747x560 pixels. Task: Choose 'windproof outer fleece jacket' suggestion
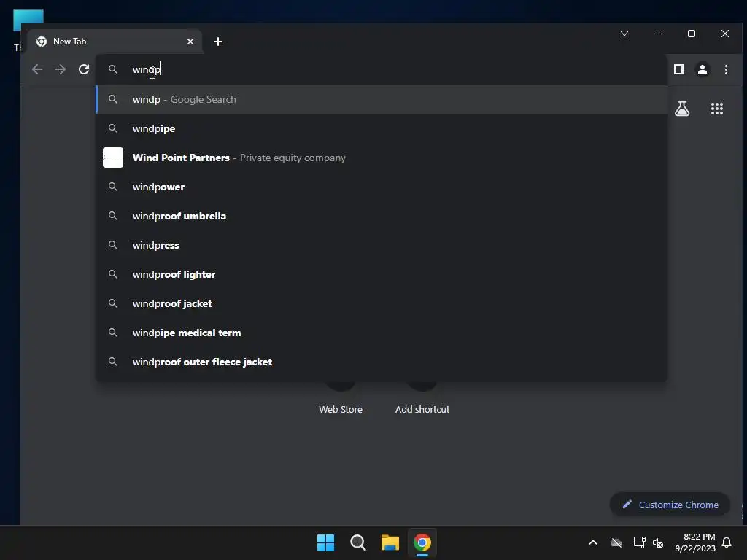(x=381, y=362)
